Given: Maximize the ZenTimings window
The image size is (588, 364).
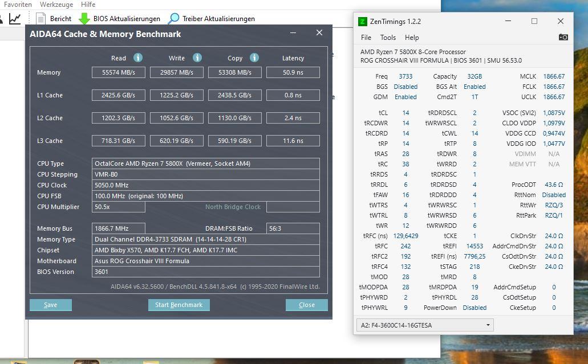Looking at the screenshot, I should click(534, 21).
